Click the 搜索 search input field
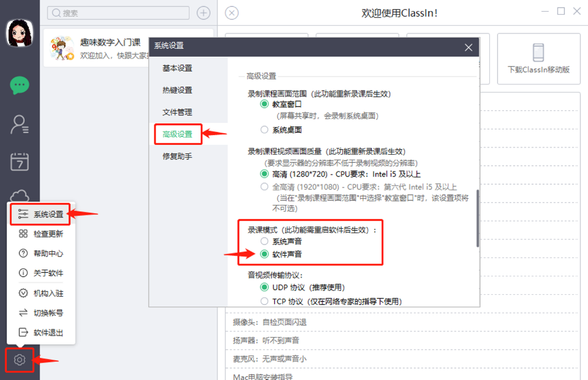The width and height of the screenshot is (588, 380). [x=118, y=13]
